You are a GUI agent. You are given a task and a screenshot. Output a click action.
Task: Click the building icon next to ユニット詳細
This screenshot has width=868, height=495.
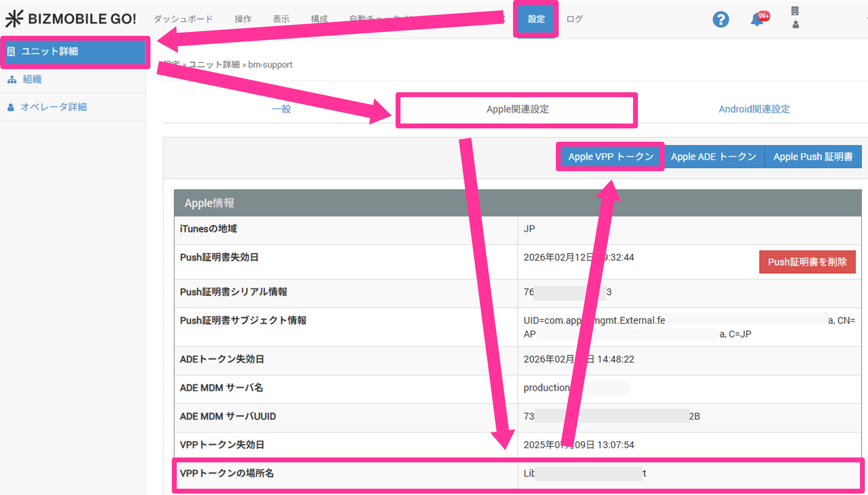click(11, 52)
